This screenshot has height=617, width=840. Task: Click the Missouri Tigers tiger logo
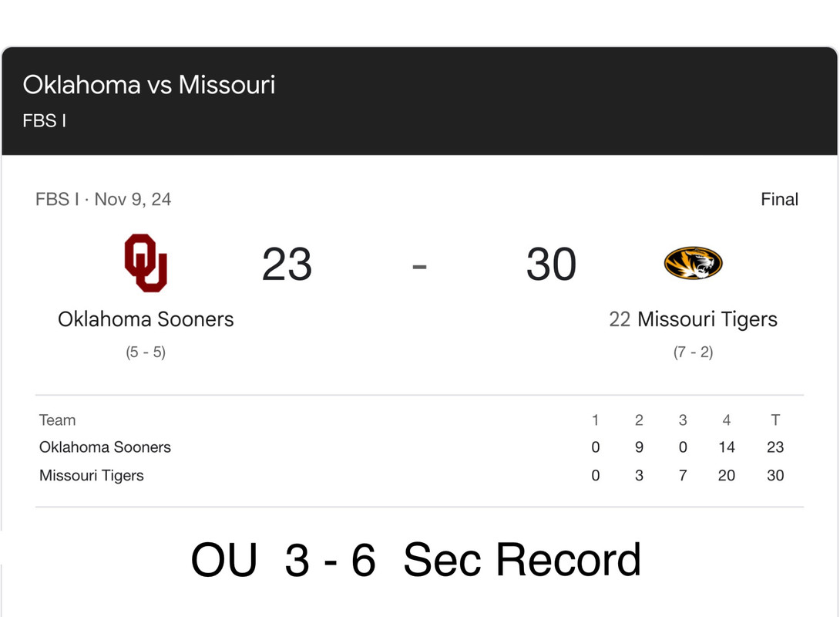click(693, 263)
